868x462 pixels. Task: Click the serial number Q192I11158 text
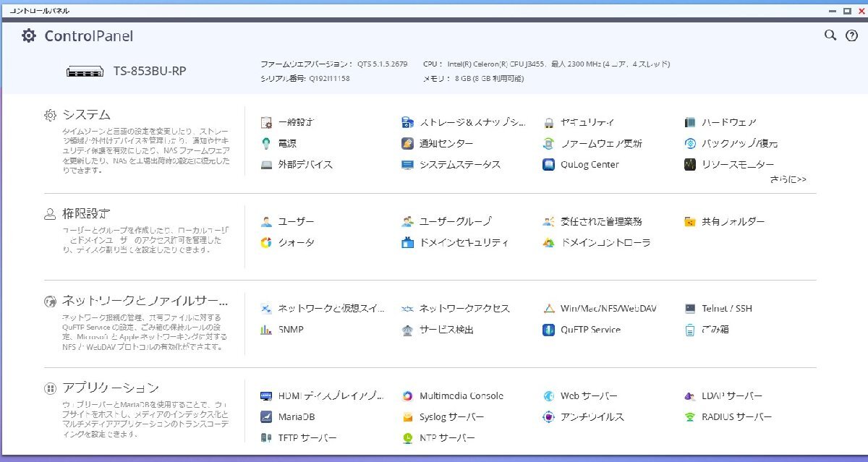329,78
